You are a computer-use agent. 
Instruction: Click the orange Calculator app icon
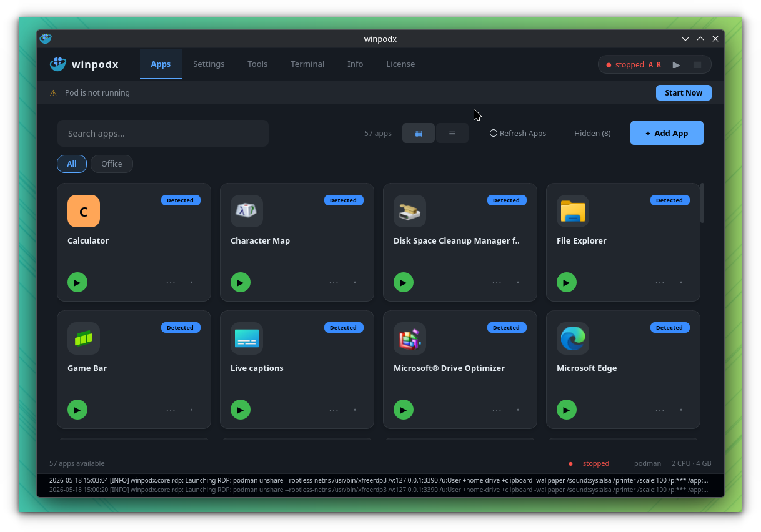click(x=84, y=211)
